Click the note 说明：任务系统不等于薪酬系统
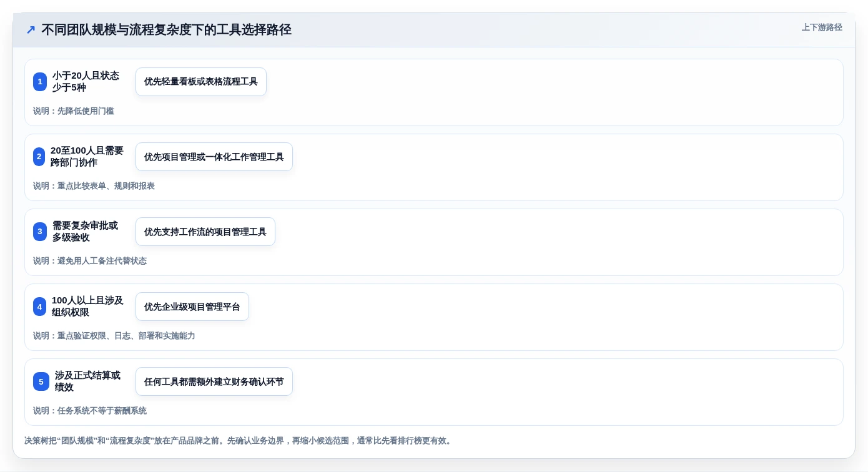This screenshot has width=868, height=472. 90,411
